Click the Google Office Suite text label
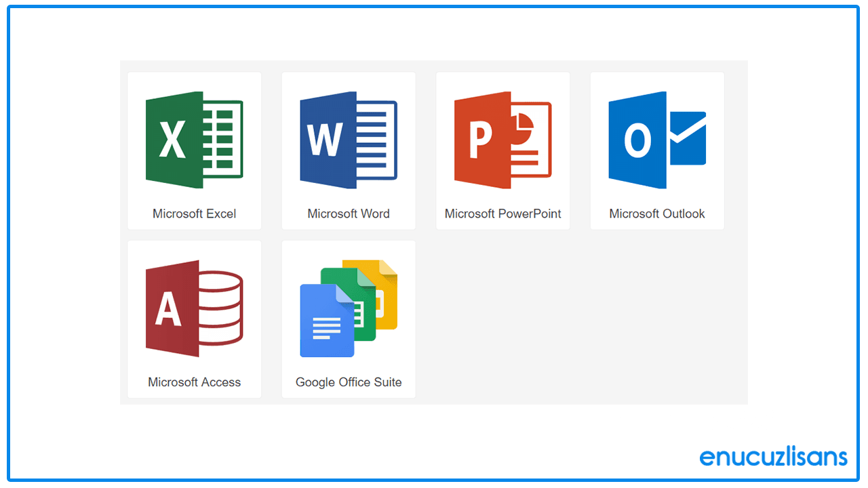 [x=349, y=382]
